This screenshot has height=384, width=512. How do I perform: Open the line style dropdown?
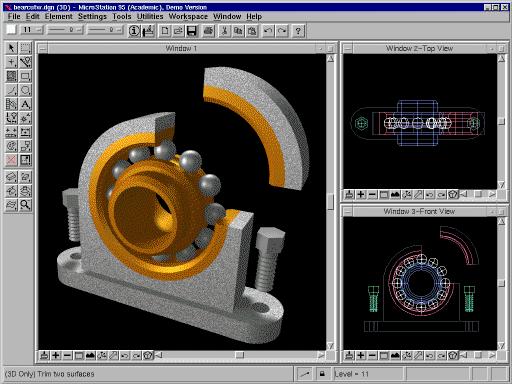click(x=65, y=30)
